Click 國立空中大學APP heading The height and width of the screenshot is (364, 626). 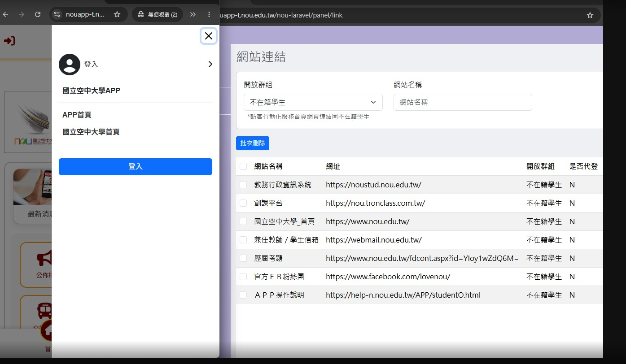[92, 91]
